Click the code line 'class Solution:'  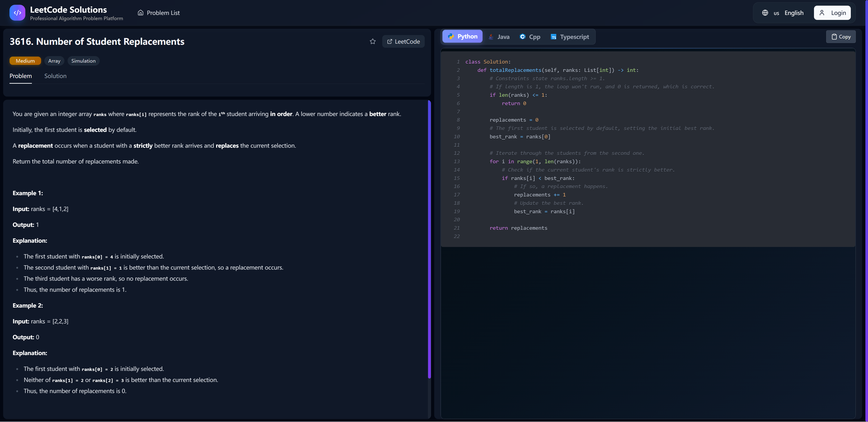(488, 62)
